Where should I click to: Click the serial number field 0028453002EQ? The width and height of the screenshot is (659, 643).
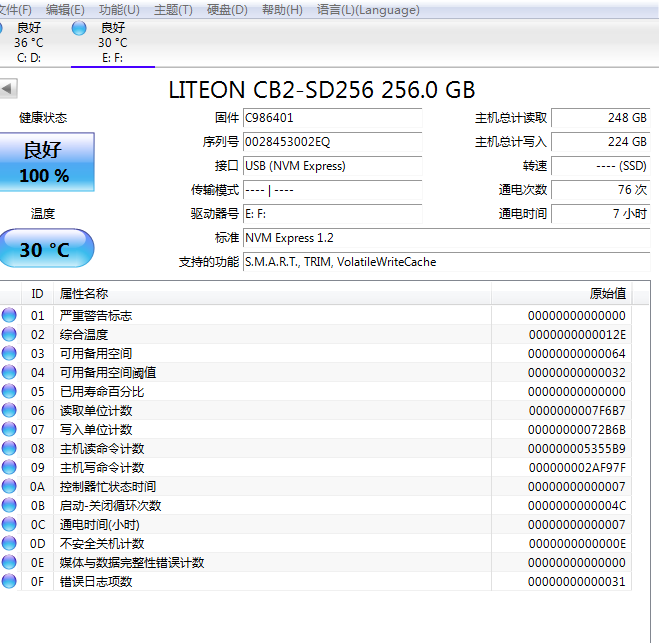(x=332, y=142)
